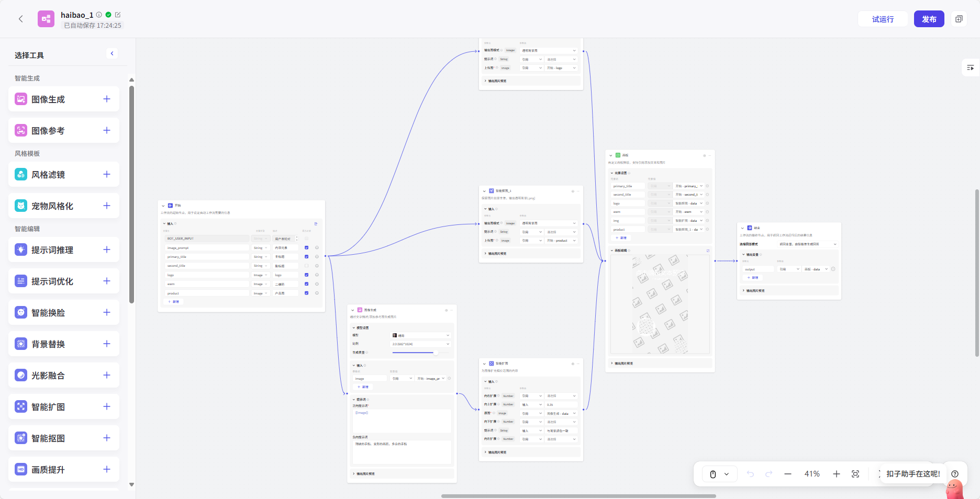Image resolution: width=980 pixels, height=499 pixels.
Task: Check the required box for second_title
Action: [x=307, y=266]
